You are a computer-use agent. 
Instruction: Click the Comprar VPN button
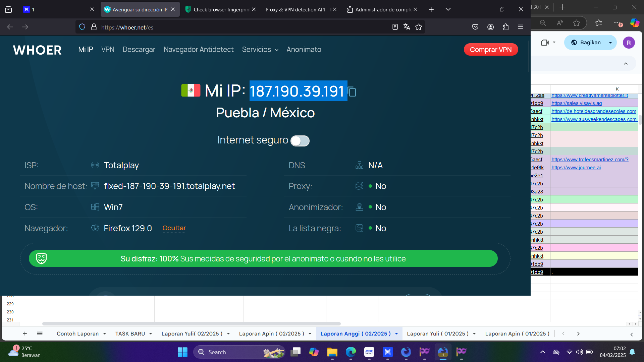(x=491, y=50)
